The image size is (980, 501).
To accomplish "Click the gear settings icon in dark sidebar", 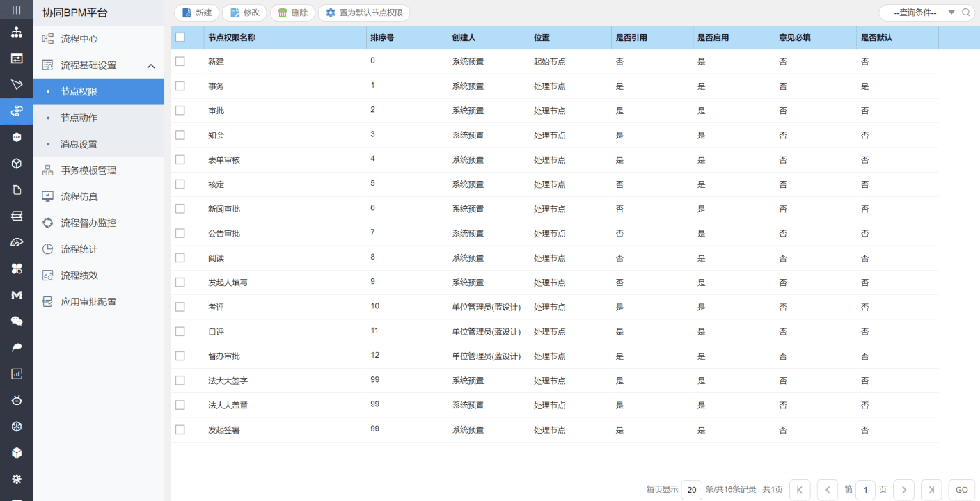I will click(x=16, y=479).
